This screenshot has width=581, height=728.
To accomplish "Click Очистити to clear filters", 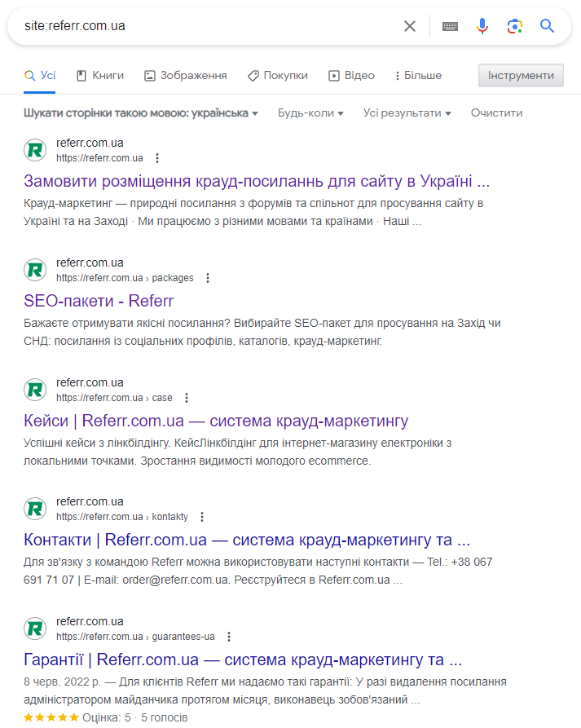I will click(496, 113).
